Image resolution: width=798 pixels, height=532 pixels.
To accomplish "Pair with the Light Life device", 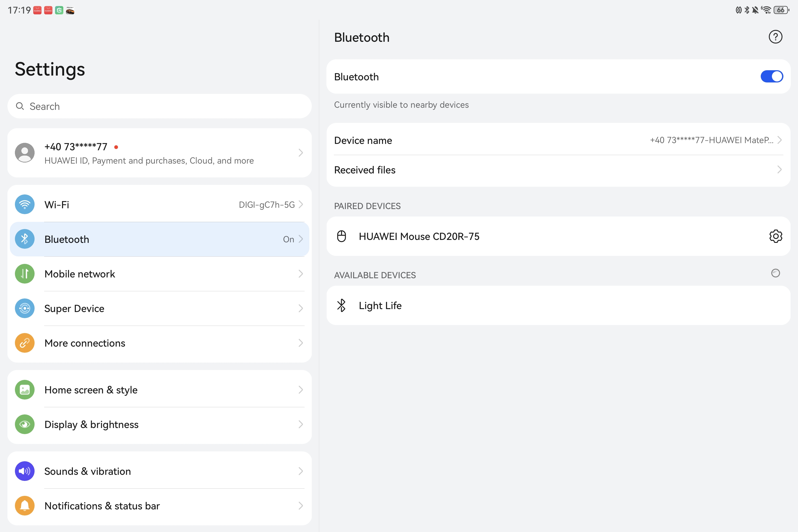I will (558, 306).
